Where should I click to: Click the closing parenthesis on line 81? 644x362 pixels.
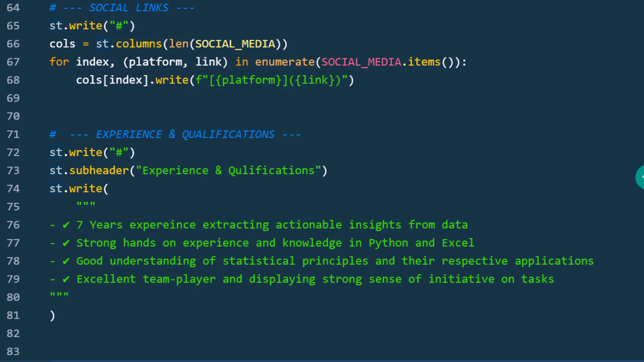[x=52, y=315]
